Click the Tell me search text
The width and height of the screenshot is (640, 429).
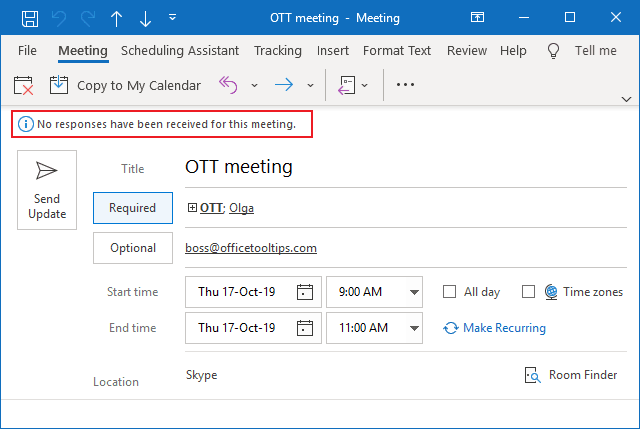[596, 51]
